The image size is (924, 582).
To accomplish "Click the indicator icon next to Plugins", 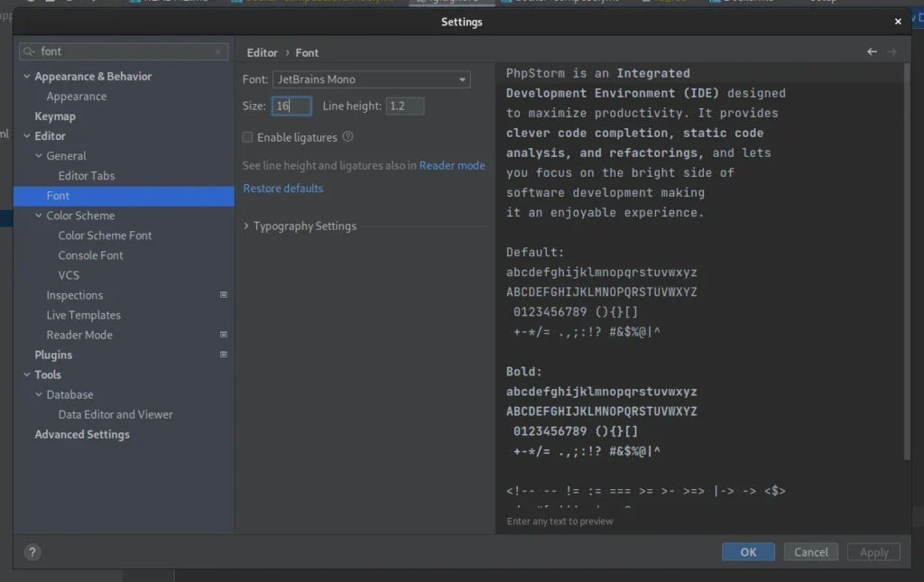I will point(222,355).
